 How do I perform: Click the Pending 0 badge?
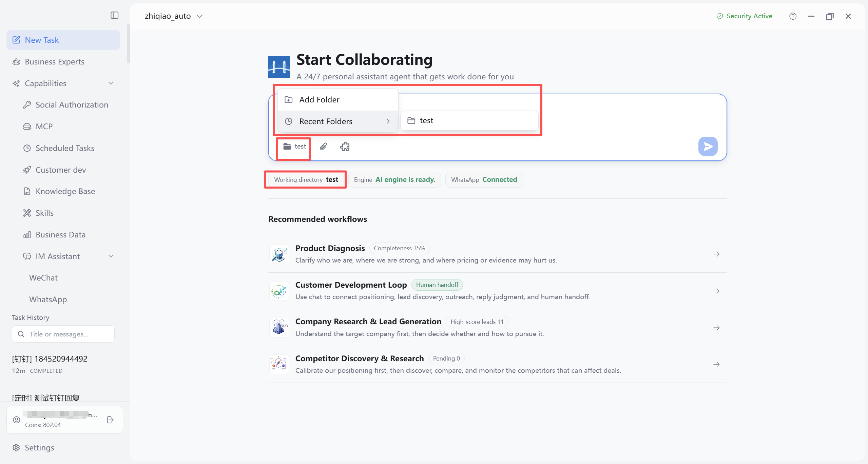coord(446,359)
